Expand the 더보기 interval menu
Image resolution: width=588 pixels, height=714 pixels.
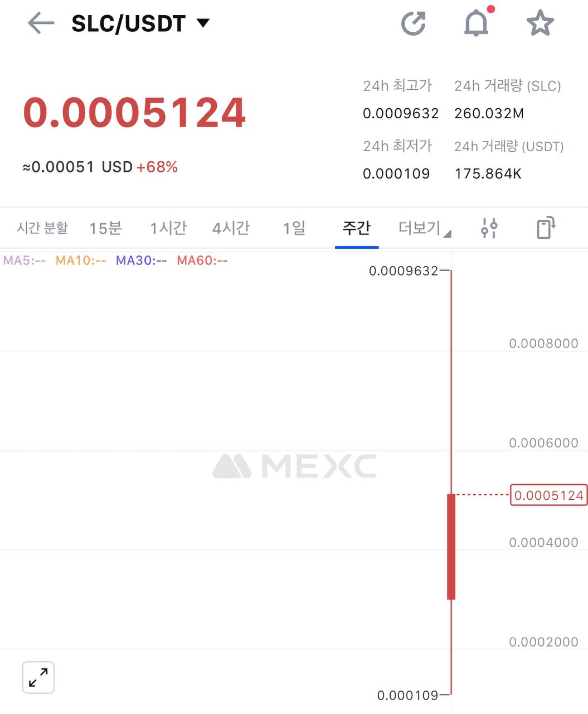[424, 228]
